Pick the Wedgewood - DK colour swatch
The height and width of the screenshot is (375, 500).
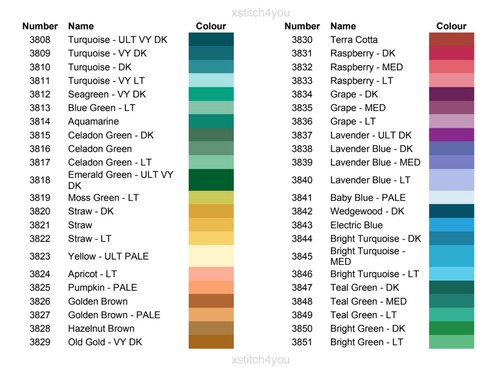[451, 211]
